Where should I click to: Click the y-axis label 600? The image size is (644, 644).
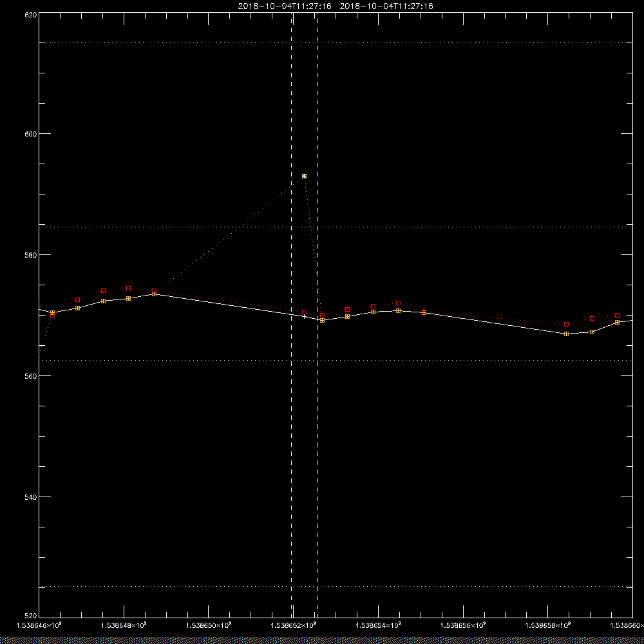(31, 133)
